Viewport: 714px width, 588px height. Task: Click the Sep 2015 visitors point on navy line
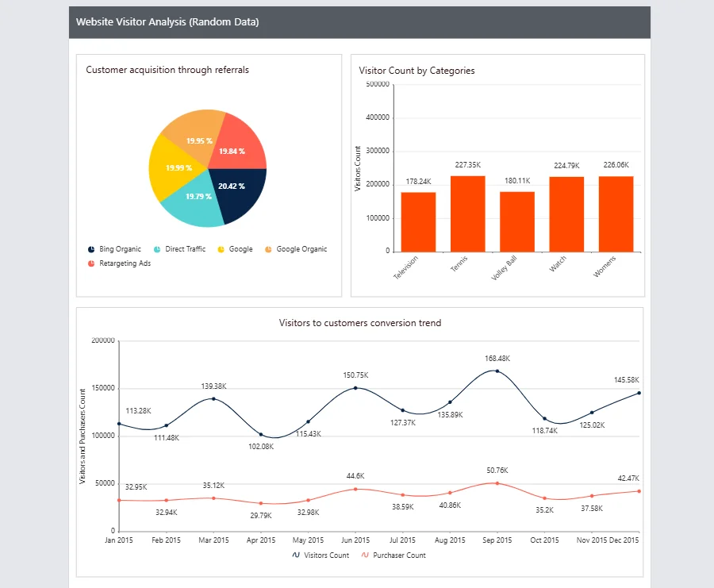[497, 371]
